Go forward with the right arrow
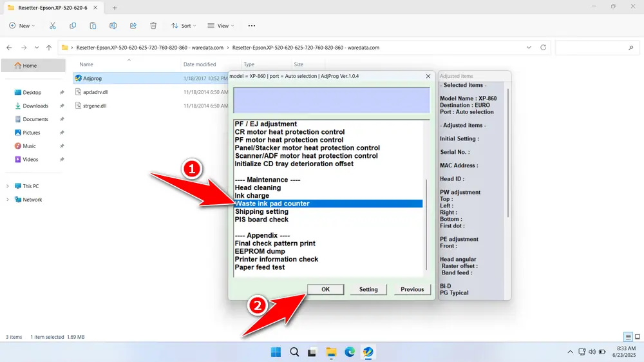 click(x=24, y=48)
